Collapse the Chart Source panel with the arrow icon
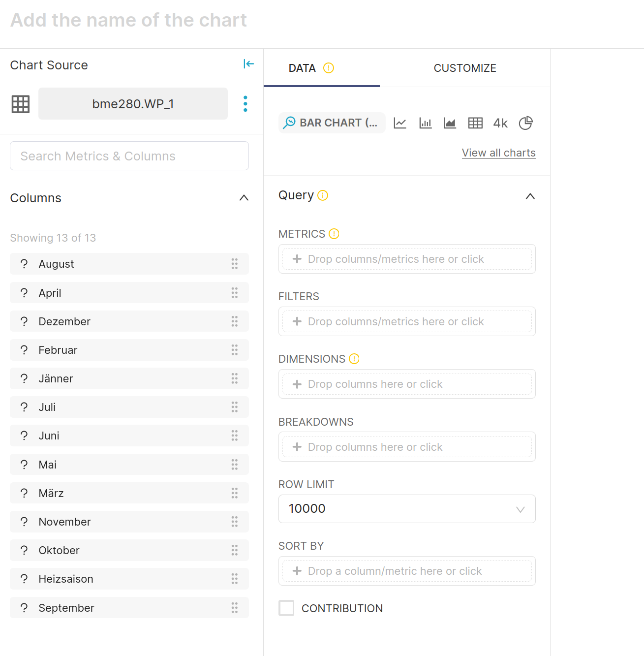Screen dimensions: 644x656 coord(248,64)
